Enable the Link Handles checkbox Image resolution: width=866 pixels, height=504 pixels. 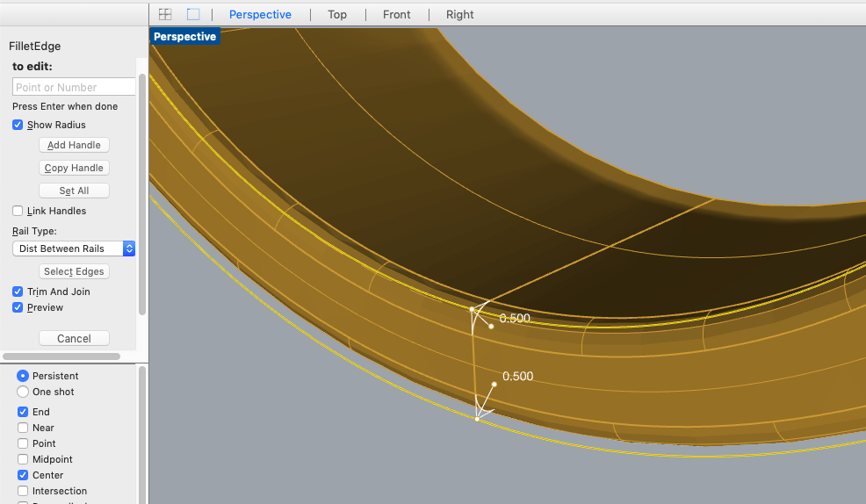(18, 212)
